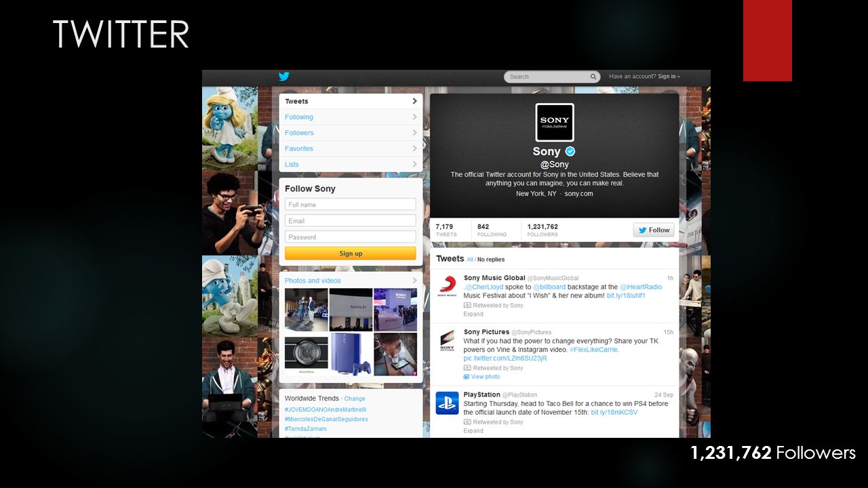Image resolution: width=868 pixels, height=488 pixels.
Task: Expand the PlayStation tweet
Action: point(473,431)
